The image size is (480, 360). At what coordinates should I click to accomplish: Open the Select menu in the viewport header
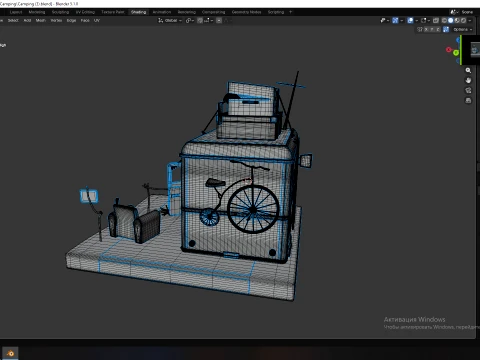pos(13,20)
